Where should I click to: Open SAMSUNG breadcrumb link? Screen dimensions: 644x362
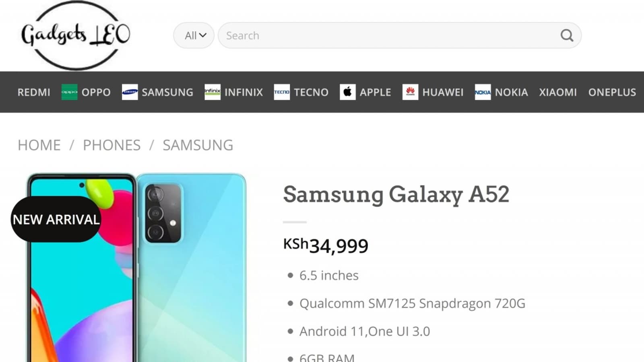tap(198, 145)
